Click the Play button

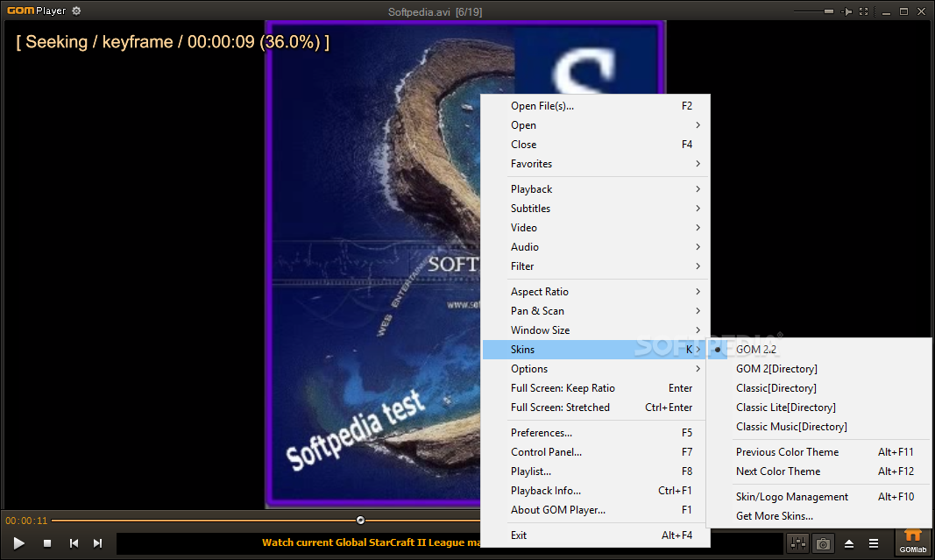pos(18,543)
